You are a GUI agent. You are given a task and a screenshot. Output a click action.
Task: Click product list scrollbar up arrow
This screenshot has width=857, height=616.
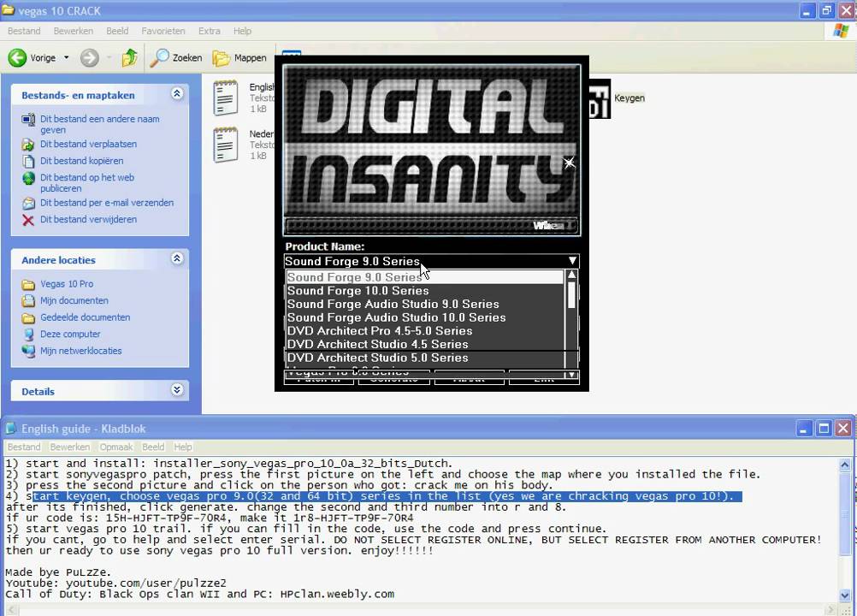point(571,275)
